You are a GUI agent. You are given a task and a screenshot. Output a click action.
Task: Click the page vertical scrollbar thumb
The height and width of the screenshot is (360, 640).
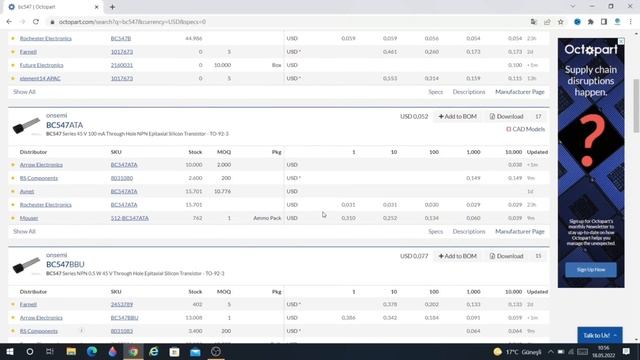point(636,106)
